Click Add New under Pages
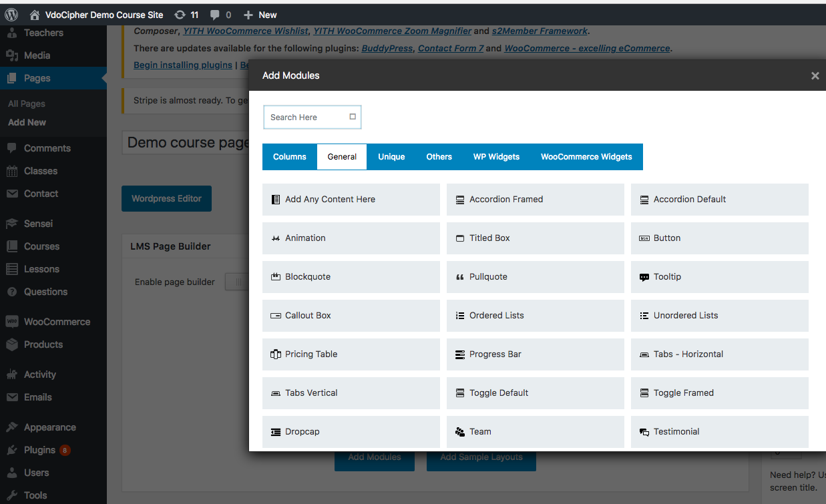 point(27,122)
